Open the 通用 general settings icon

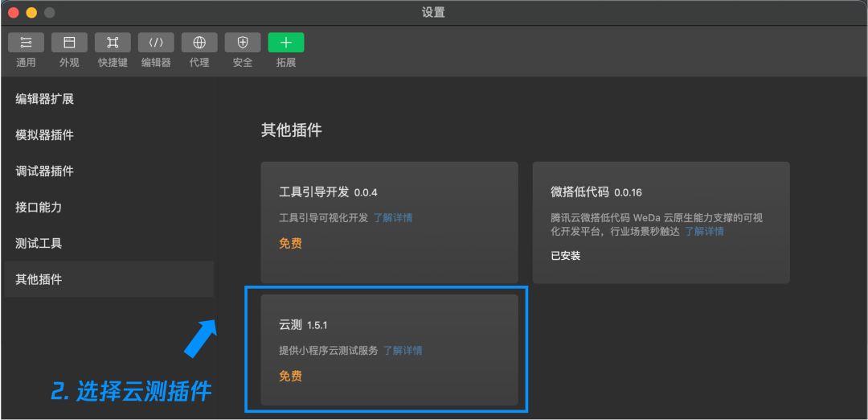point(26,42)
